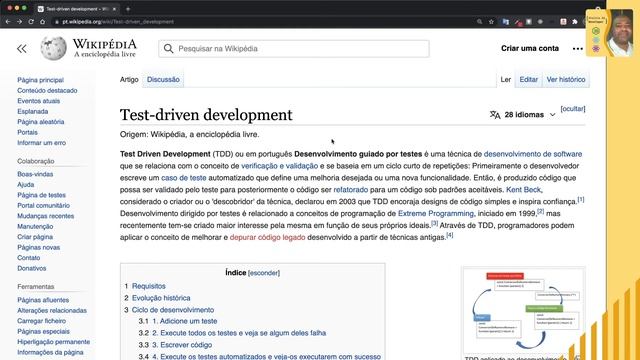Viewport: 640px width, 360px height.
Task: Open Mudanças recentes sidebar link
Action: (x=45, y=216)
